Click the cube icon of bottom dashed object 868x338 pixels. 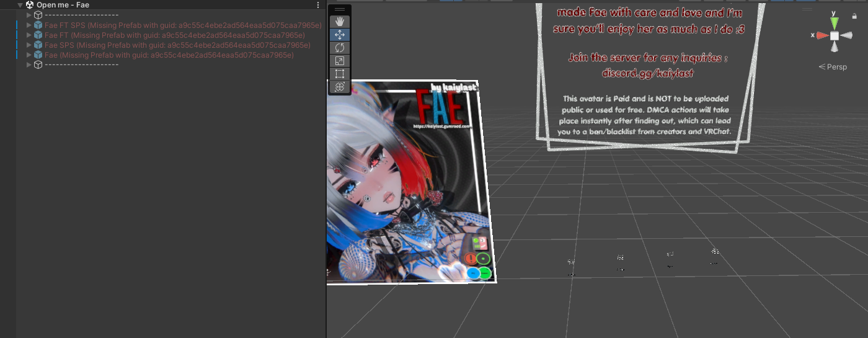[x=38, y=64]
